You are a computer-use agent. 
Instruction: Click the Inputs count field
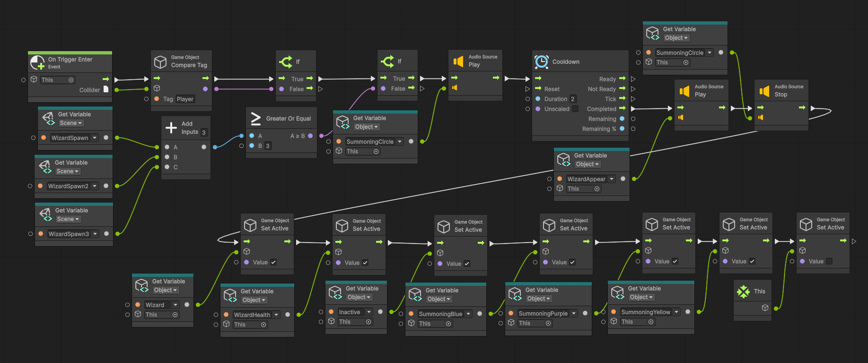tap(204, 133)
